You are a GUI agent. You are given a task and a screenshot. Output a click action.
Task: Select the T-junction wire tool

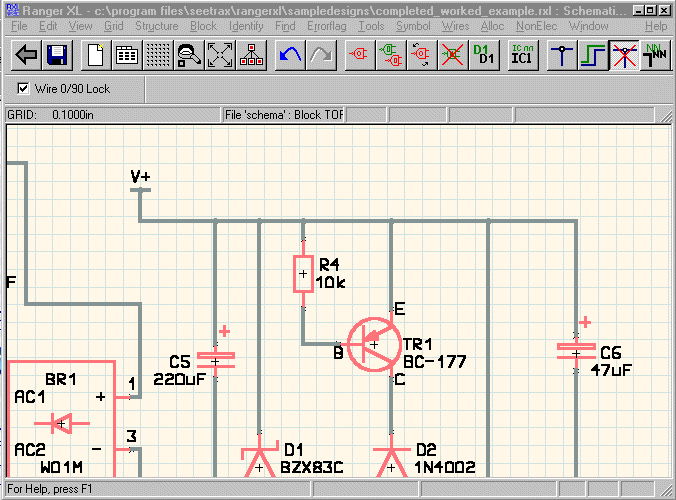[562, 55]
